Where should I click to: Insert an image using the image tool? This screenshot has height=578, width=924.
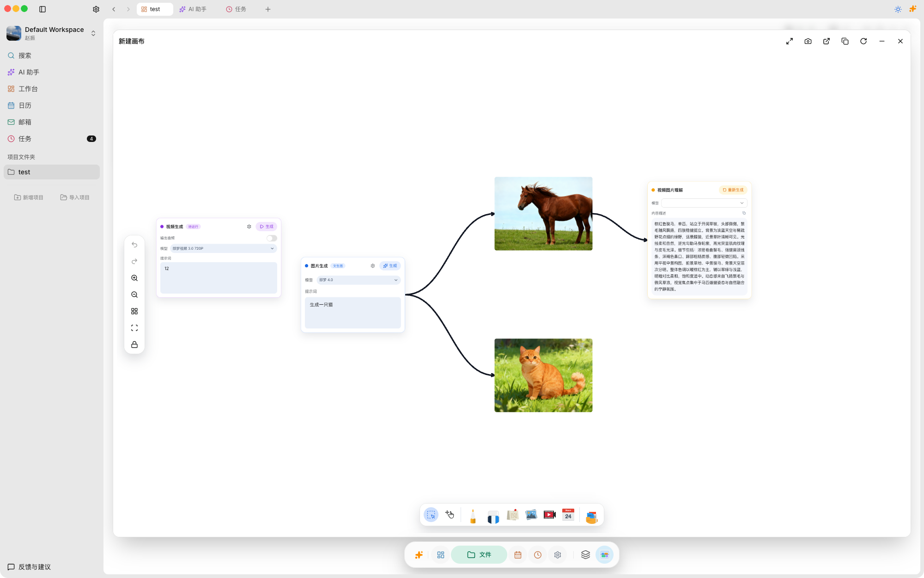[x=530, y=515]
